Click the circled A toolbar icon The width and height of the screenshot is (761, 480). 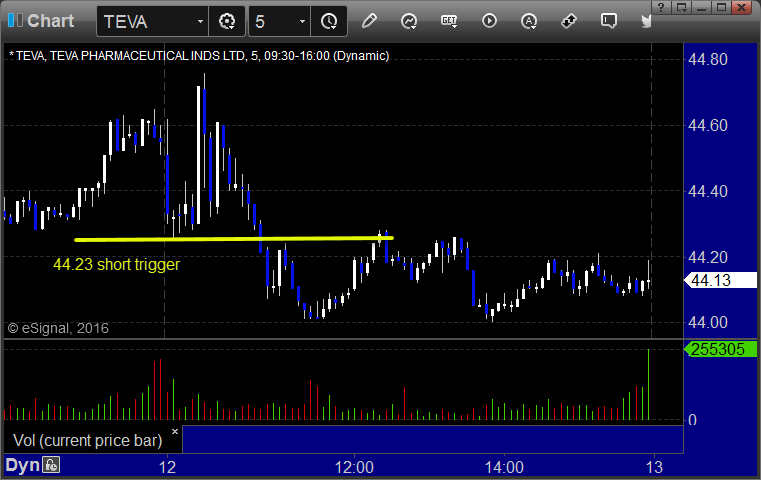tap(529, 20)
